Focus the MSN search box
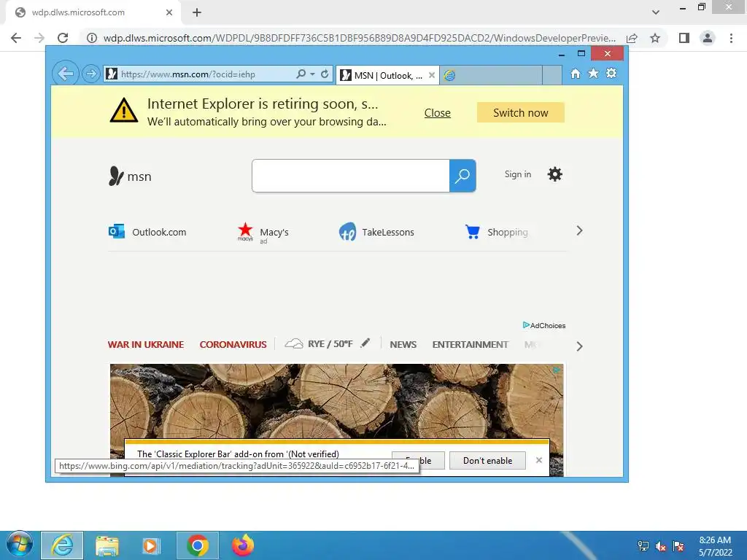This screenshot has height=560, width=747. [351, 176]
